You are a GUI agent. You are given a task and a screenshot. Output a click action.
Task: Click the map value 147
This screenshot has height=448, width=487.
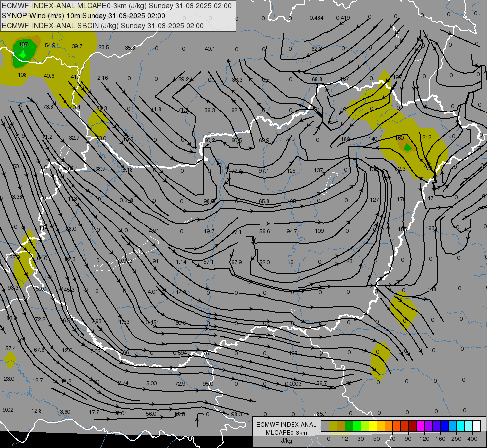tap(429, 198)
